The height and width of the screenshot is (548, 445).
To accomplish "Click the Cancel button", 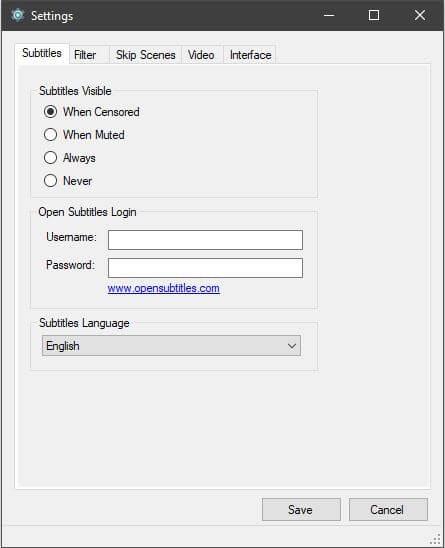I will tap(388, 510).
